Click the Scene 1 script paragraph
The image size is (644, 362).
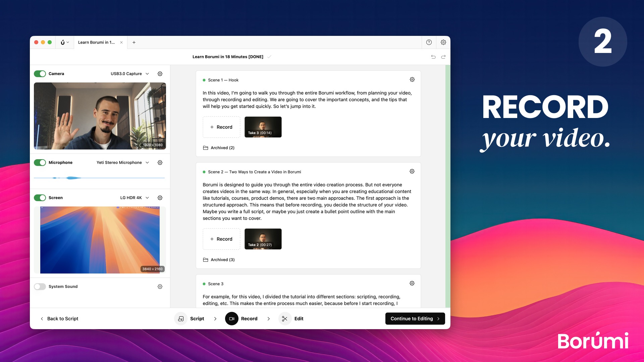click(307, 100)
